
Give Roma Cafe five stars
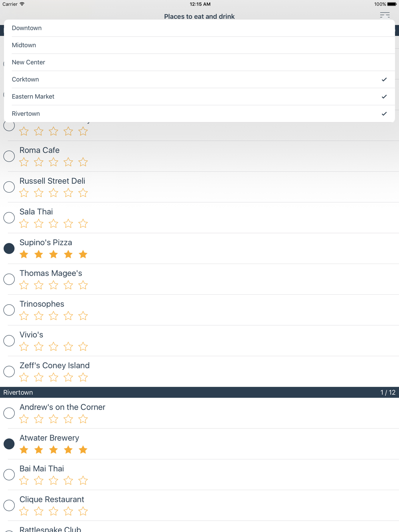click(83, 162)
